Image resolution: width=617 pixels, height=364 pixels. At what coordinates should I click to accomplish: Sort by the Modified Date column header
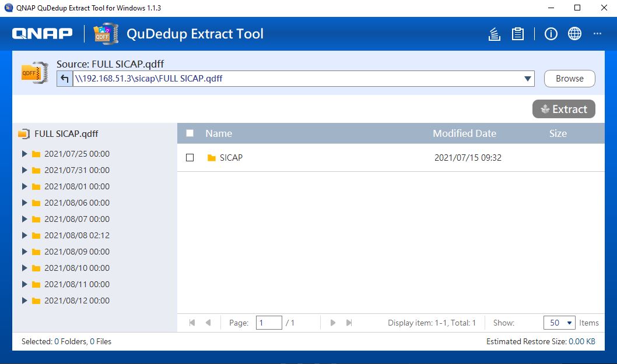pyautogui.click(x=464, y=133)
